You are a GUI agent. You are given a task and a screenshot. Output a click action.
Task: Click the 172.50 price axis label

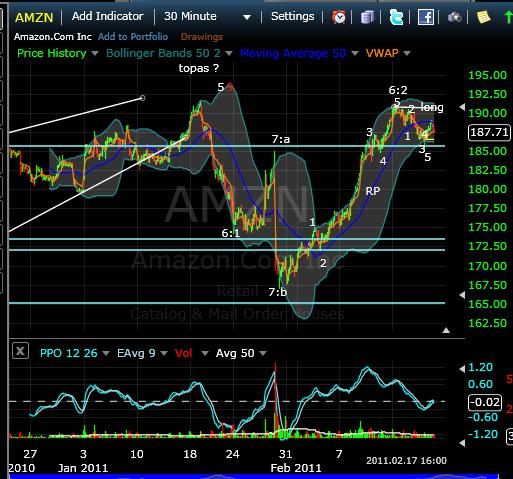click(487, 247)
